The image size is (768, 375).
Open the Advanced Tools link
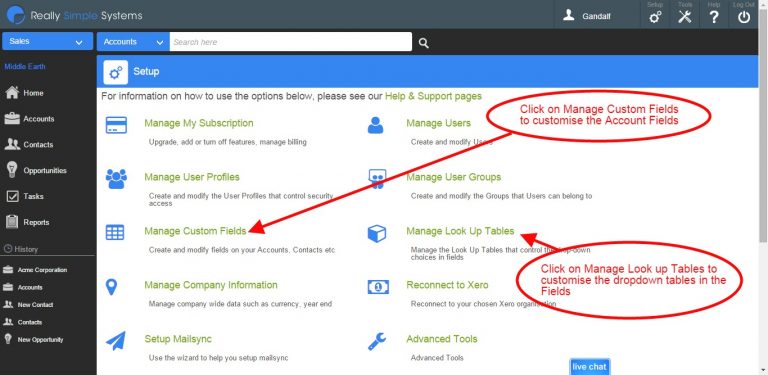coord(441,339)
